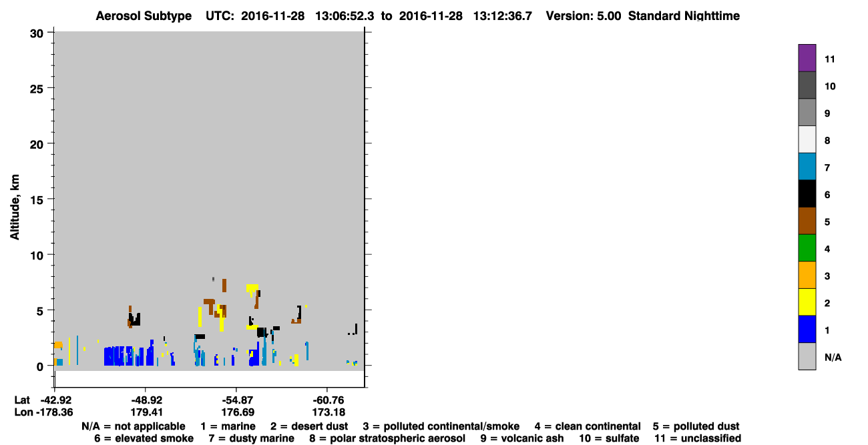This screenshot has height=445, width=868.
Task: Click legend text '3 = polluted continental/smoke'
Action: [x=441, y=426]
